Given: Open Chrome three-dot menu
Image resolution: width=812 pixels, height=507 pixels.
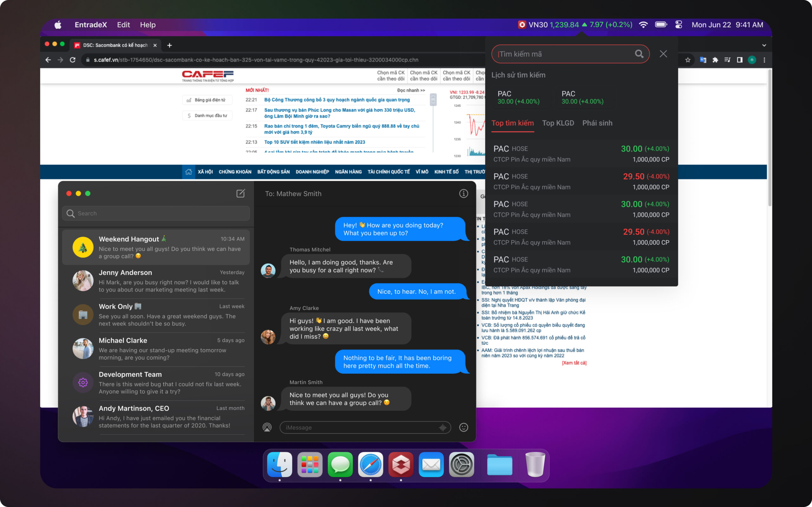Looking at the screenshot, I should (764, 60).
